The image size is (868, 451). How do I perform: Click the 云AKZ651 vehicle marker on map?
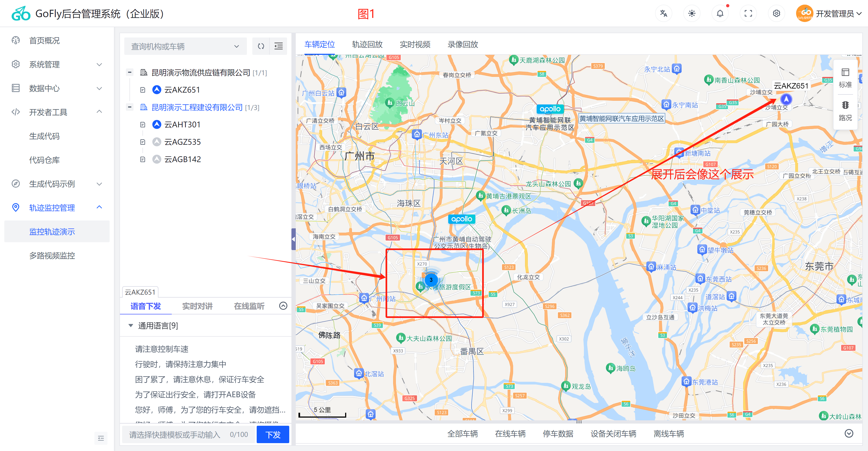tap(786, 99)
